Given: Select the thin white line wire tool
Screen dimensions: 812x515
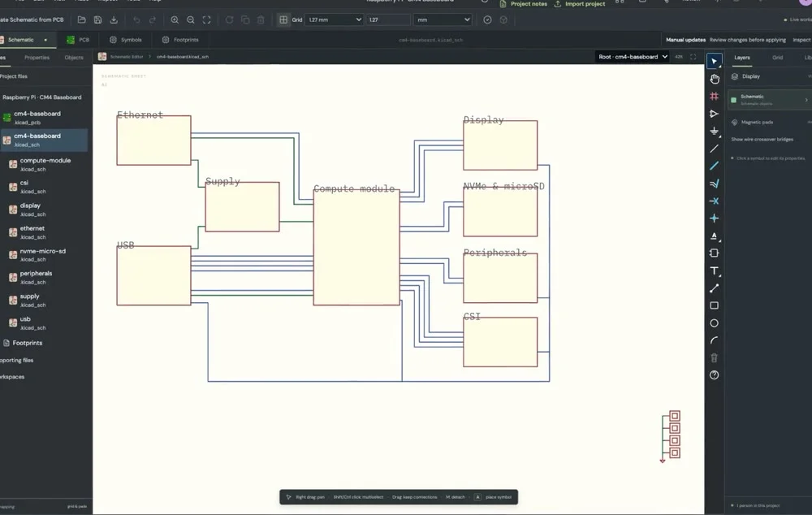Looking at the screenshot, I should pyautogui.click(x=714, y=149).
